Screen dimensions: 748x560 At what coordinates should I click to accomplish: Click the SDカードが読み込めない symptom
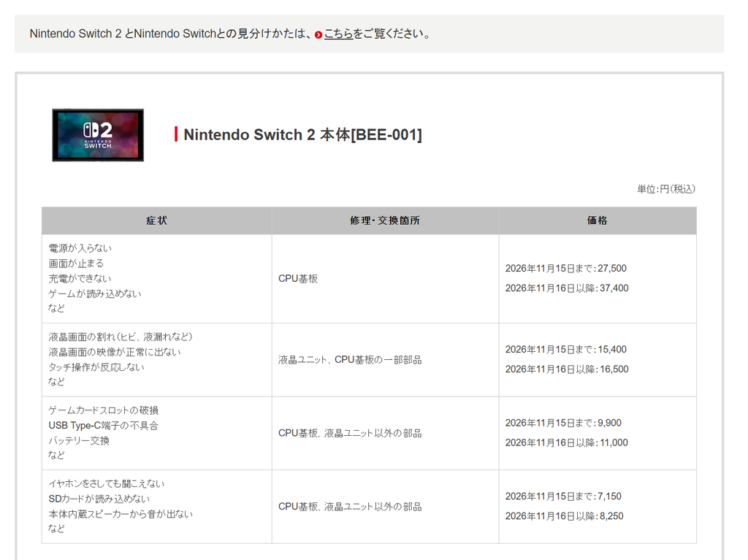click(x=99, y=499)
